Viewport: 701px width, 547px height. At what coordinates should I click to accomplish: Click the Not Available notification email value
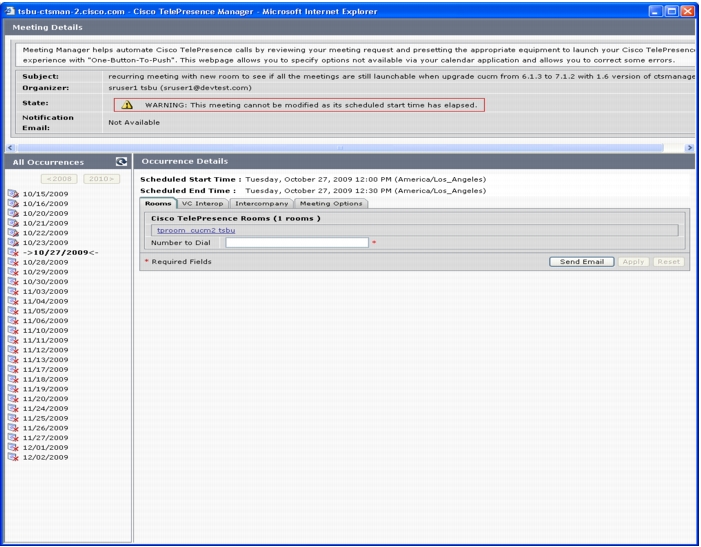pyautogui.click(x=134, y=122)
